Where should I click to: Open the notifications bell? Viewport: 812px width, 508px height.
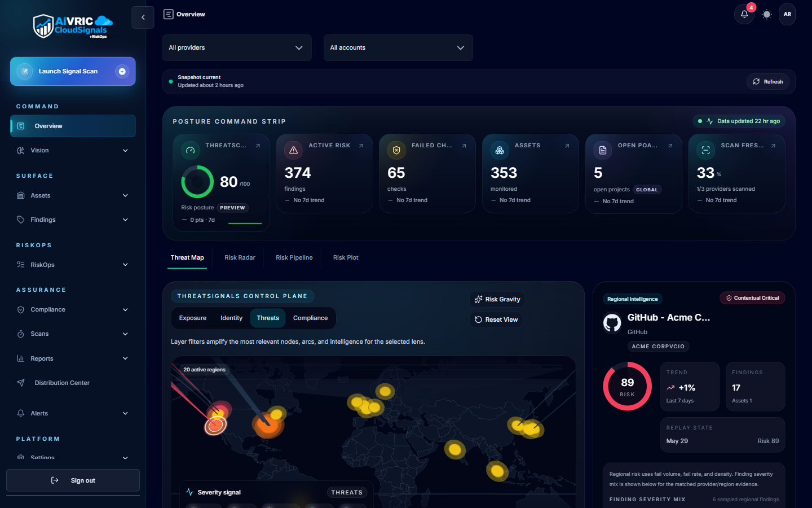744,14
